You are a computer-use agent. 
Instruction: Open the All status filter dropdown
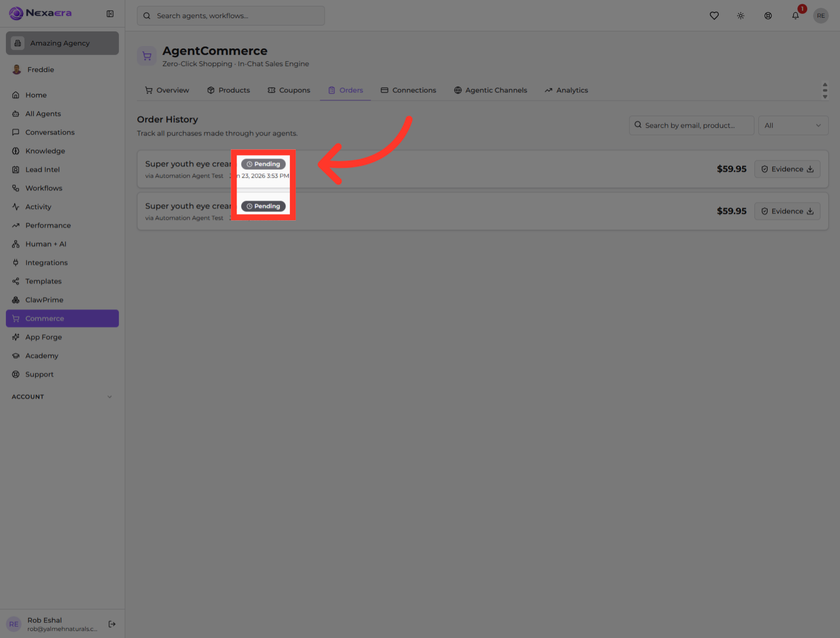point(793,125)
